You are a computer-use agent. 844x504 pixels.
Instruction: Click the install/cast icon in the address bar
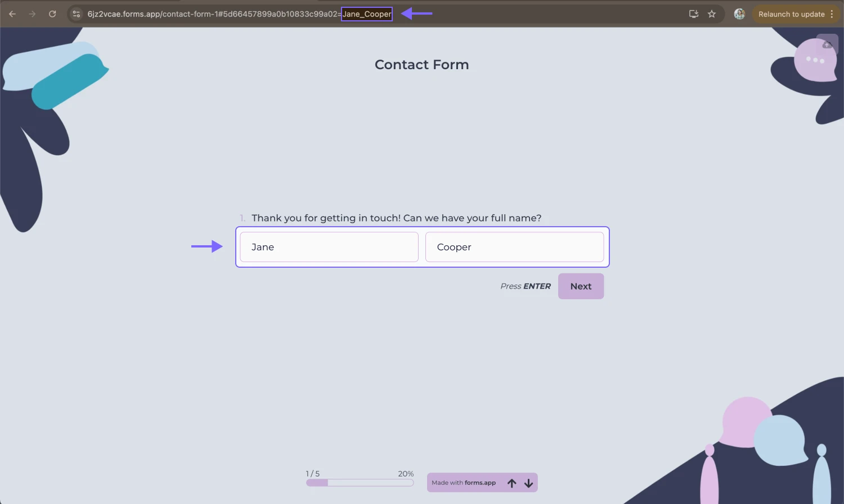(x=693, y=13)
